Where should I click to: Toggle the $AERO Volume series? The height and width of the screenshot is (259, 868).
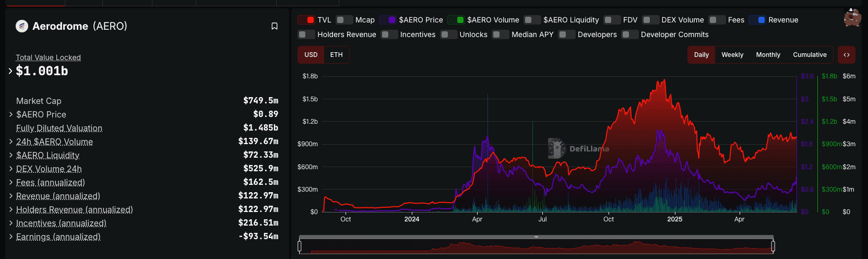456,20
